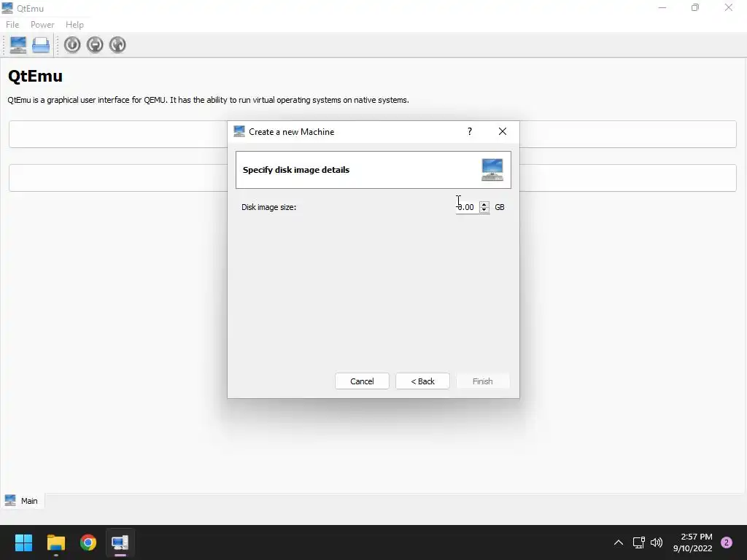The width and height of the screenshot is (747, 560).
Task: Open clock showing 2:57 PM
Action: coord(693,542)
